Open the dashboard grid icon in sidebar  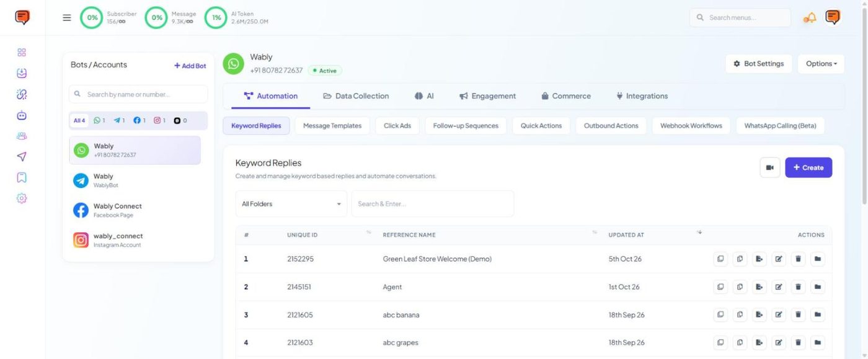tap(22, 53)
